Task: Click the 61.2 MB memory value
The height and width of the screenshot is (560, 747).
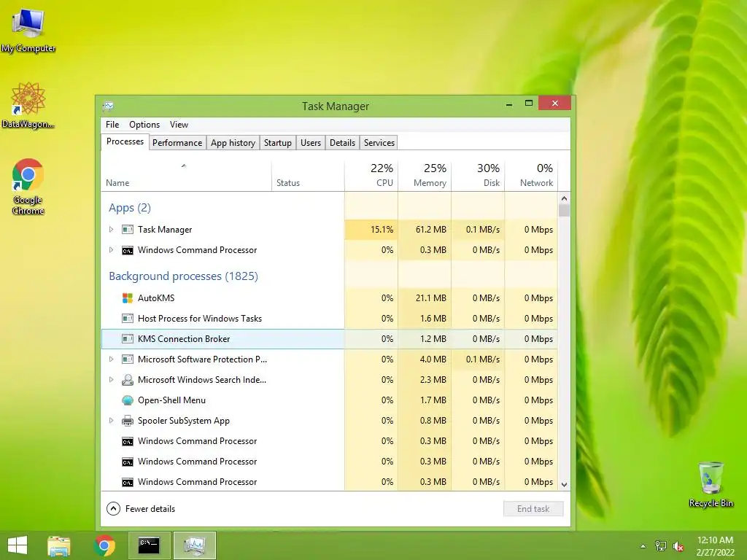Action: [x=430, y=230]
